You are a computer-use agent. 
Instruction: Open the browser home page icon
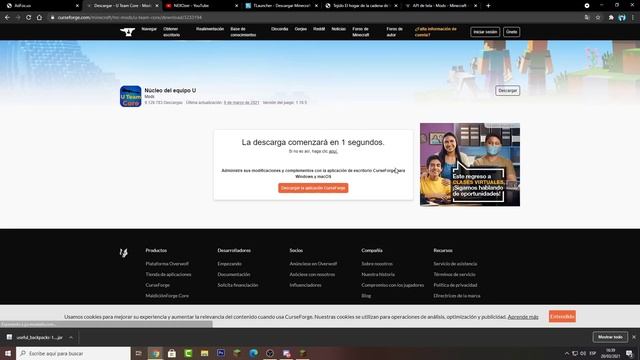(39, 18)
